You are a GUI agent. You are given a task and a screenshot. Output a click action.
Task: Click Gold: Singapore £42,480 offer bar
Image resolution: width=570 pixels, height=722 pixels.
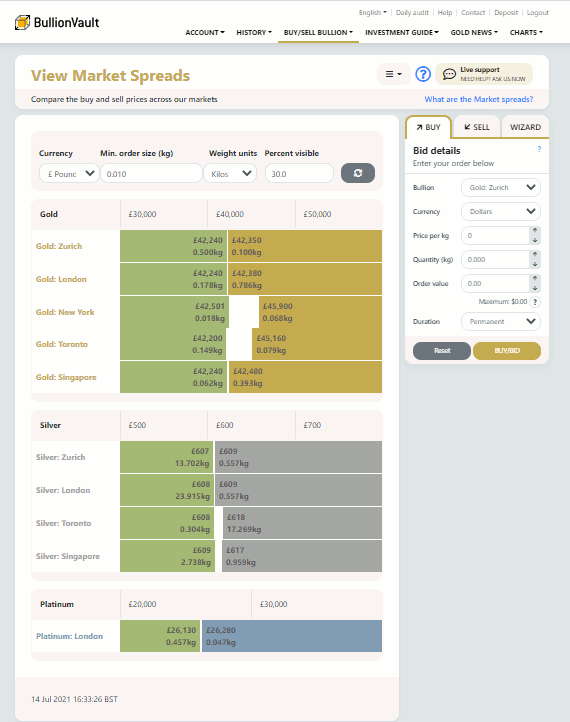[305, 377]
